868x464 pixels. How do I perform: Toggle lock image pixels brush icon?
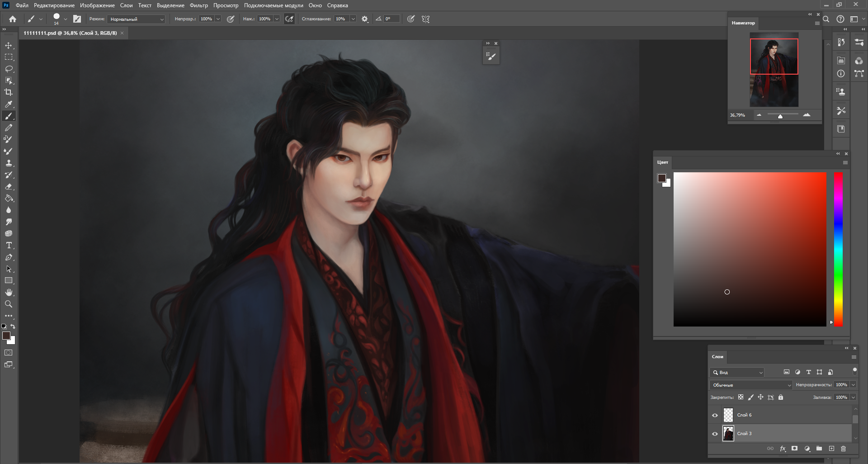750,397
